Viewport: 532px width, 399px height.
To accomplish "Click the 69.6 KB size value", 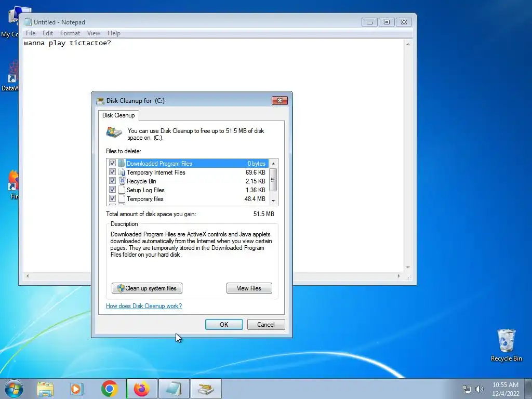I will point(256,172).
